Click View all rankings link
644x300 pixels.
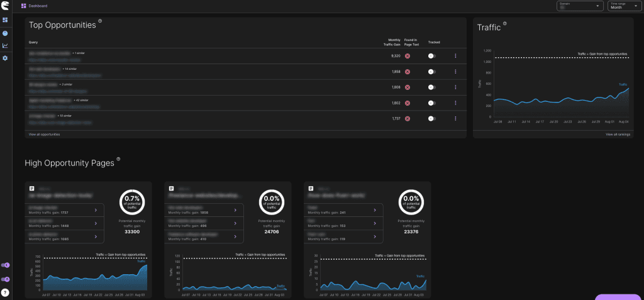[616, 135]
